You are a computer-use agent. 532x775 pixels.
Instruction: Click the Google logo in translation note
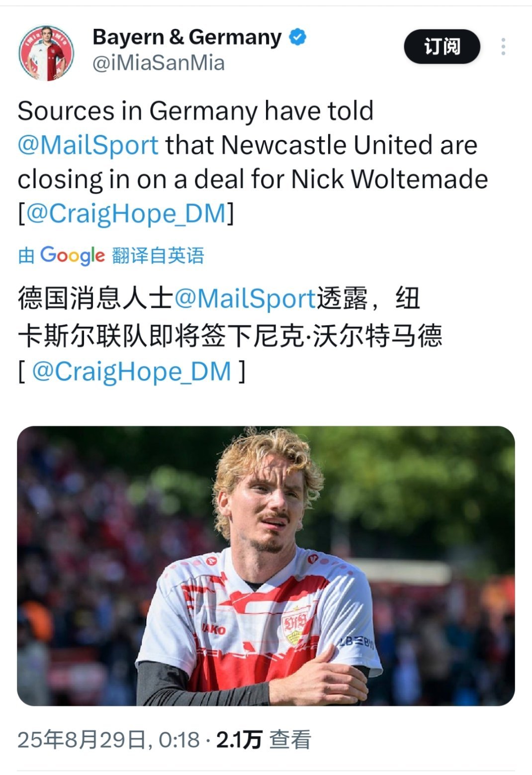pos(73,256)
